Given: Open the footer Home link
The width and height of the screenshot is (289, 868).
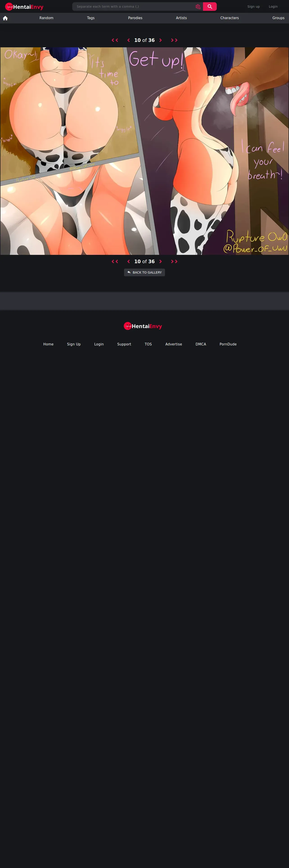Looking at the screenshot, I should [x=48, y=344].
